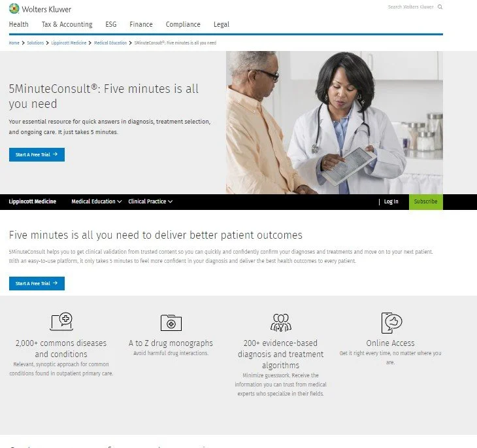Open the Compliance menu
The image size is (477, 448).
183,24
